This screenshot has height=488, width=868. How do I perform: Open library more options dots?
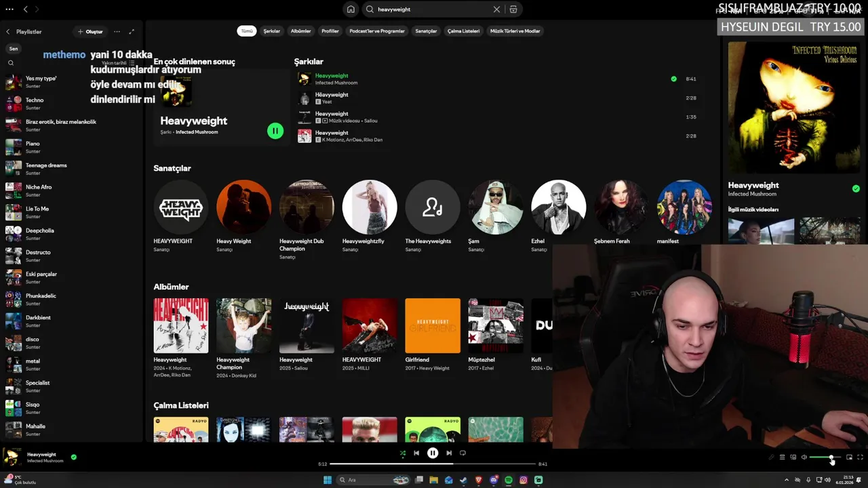coord(117,32)
